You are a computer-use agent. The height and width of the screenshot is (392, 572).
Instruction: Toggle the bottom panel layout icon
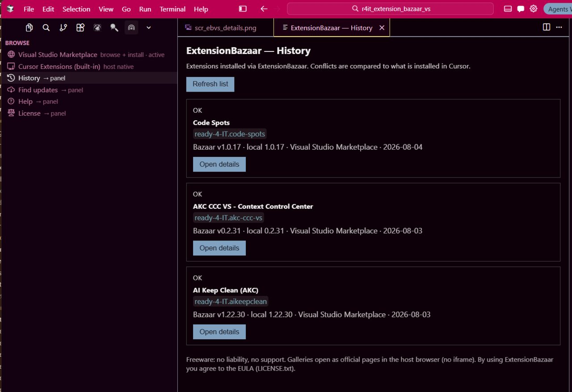[x=508, y=8]
